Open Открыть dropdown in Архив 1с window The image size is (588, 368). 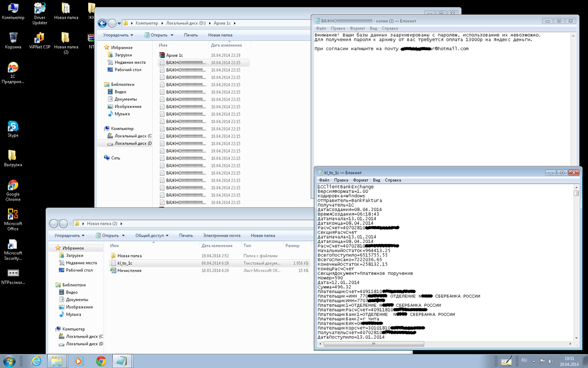[x=159, y=35]
